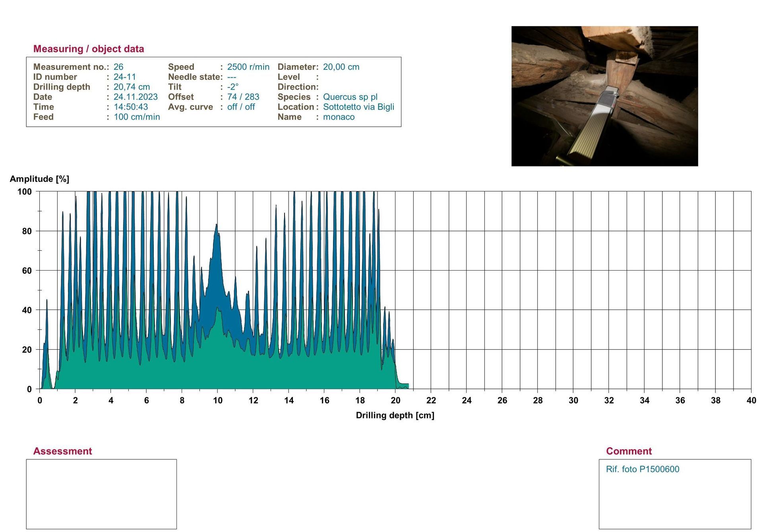This screenshot has height=532, width=763.
Task: Select the date value "24.11.2023"
Action: [x=136, y=97]
